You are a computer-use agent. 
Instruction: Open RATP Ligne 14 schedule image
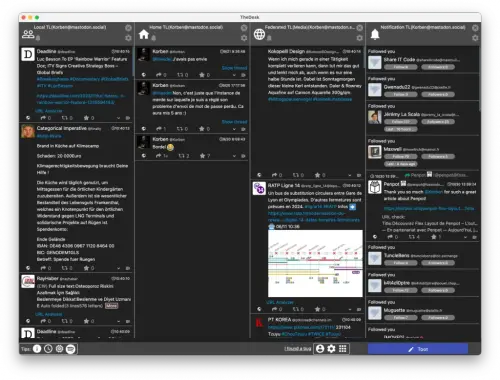click(315, 263)
